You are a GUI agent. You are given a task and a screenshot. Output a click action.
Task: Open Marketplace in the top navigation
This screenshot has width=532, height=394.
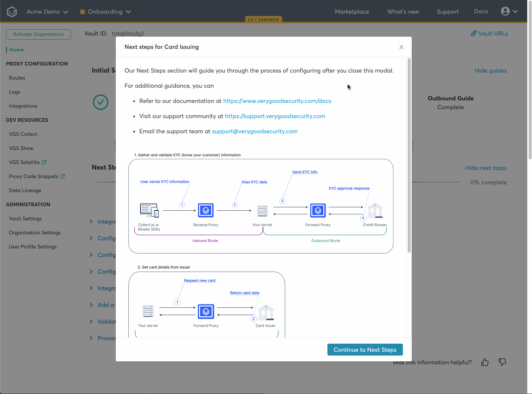tap(352, 12)
